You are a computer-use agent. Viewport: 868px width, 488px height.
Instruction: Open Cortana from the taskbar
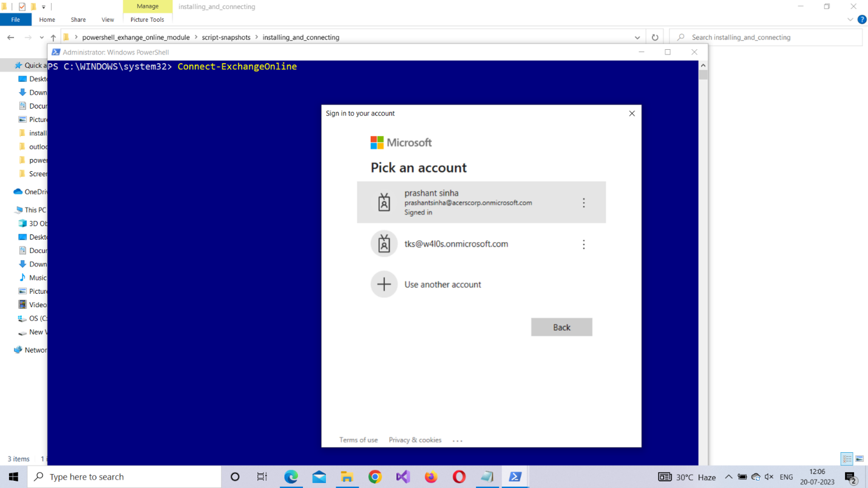click(235, 477)
